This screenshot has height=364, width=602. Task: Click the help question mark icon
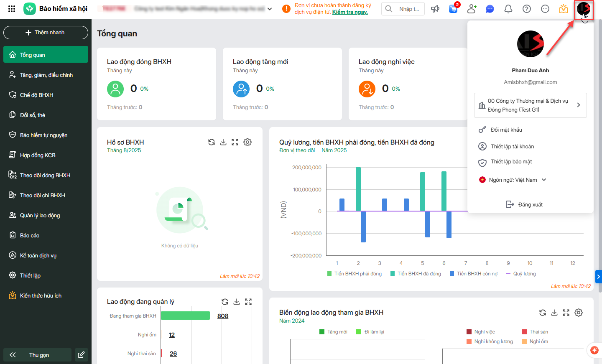point(527,9)
